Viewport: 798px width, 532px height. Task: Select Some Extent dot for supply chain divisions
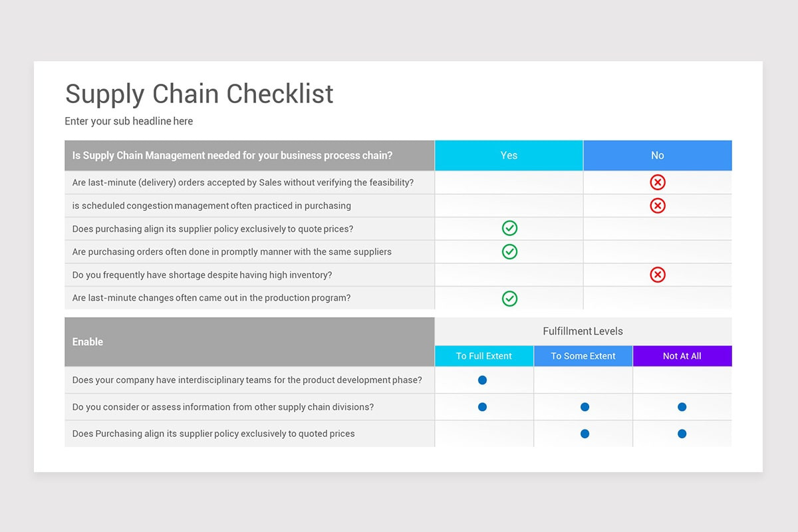(x=585, y=407)
